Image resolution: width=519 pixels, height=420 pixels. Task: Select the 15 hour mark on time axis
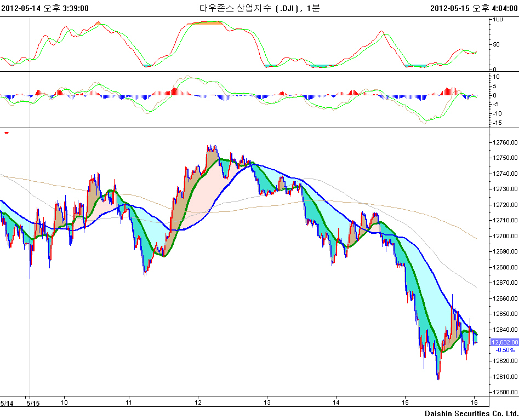point(405,401)
